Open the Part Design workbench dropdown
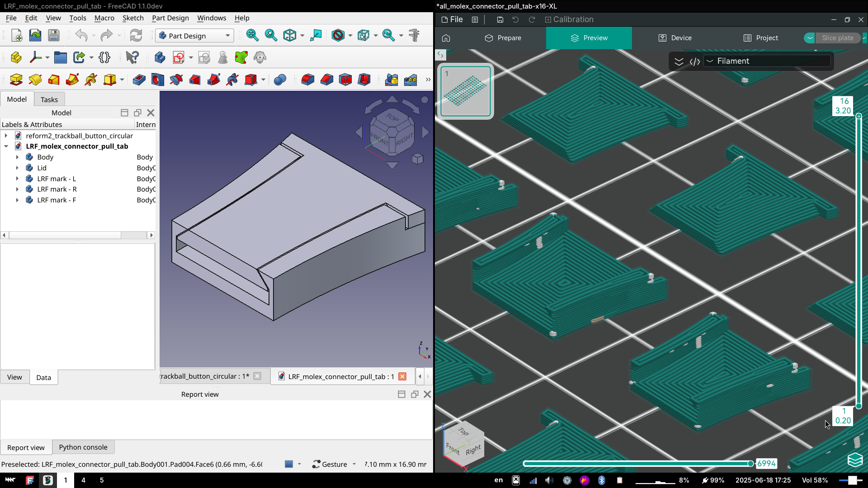The height and width of the screenshot is (488, 868). 194,36
